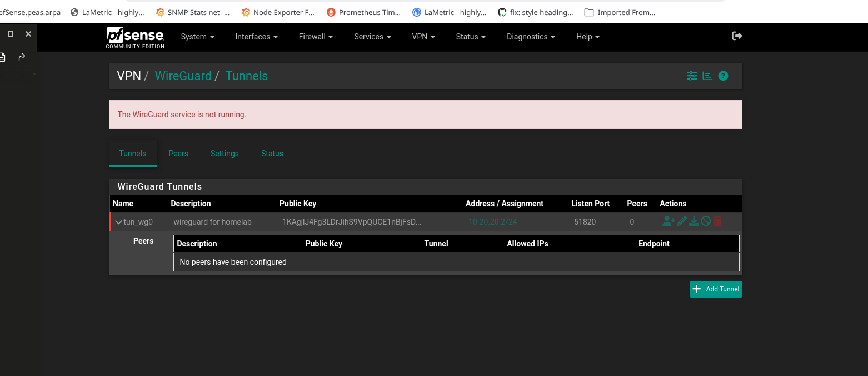Image resolution: width=868 pixels, height=376 pixels.
Task: Open the VPN dropdown menu
Action: click(x=423, y=37)
